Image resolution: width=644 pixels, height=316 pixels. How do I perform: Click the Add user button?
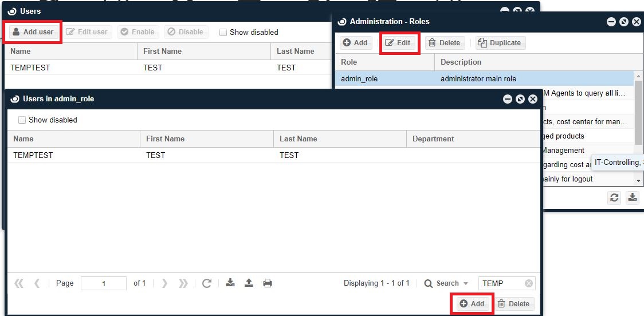point(33,32)
